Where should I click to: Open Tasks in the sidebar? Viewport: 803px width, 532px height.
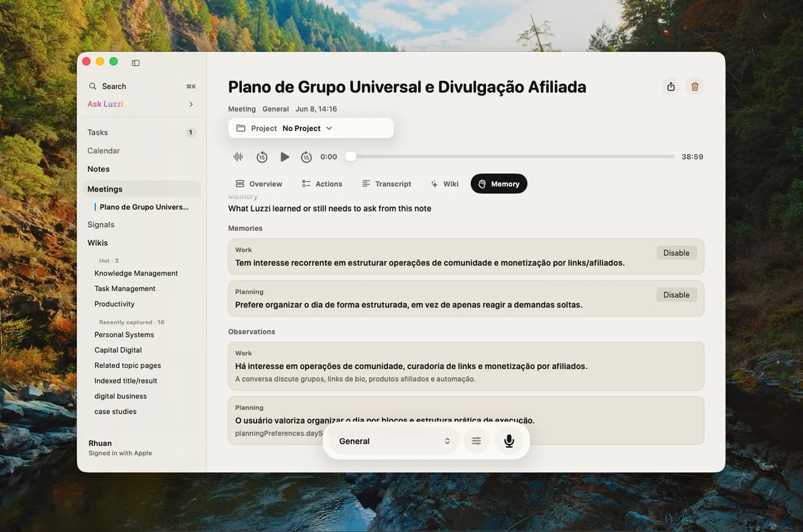97,132
